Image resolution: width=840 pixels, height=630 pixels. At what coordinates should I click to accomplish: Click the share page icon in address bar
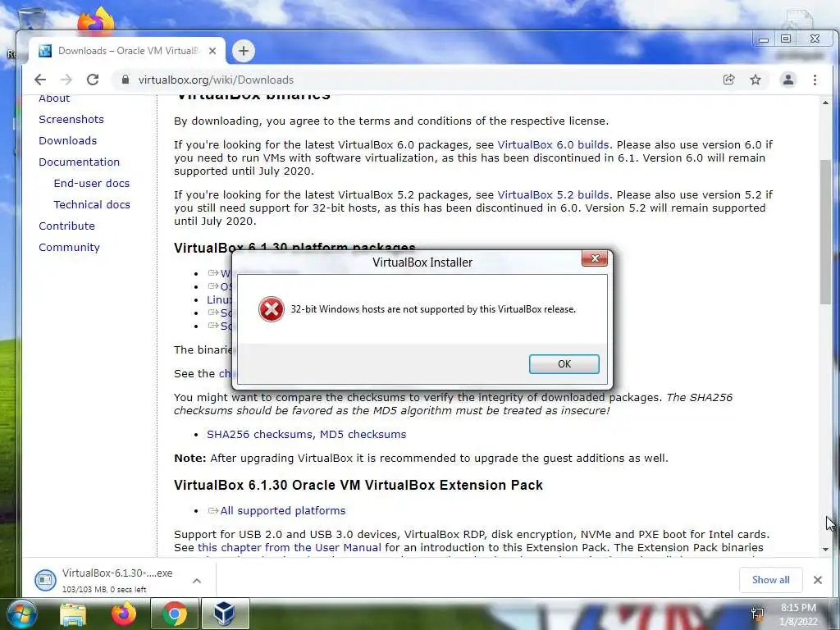point(728,80)
